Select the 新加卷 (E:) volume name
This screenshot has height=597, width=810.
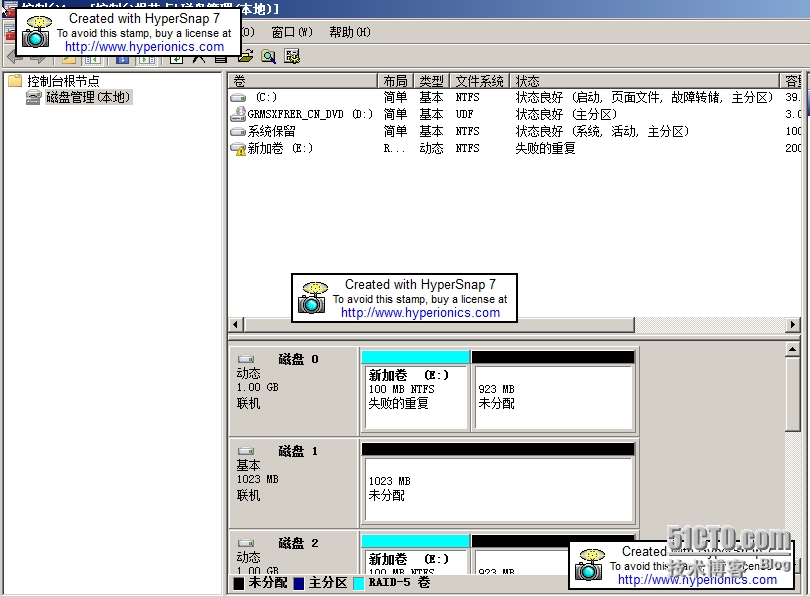point(281,148)
